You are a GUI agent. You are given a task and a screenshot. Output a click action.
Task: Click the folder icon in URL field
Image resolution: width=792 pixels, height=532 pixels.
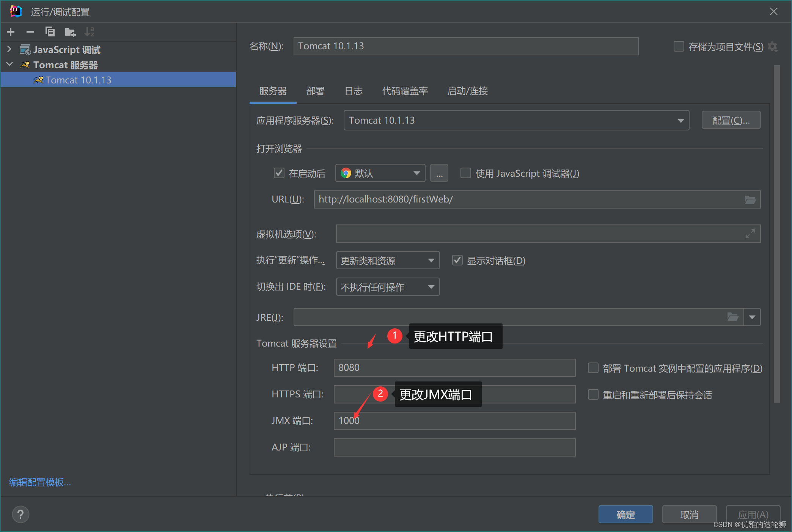(x=750, y=199)
